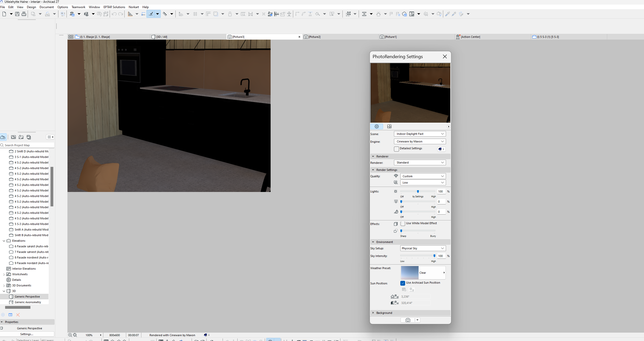Expand the Background section
The image size is (644, 341).
click(384, 313)
